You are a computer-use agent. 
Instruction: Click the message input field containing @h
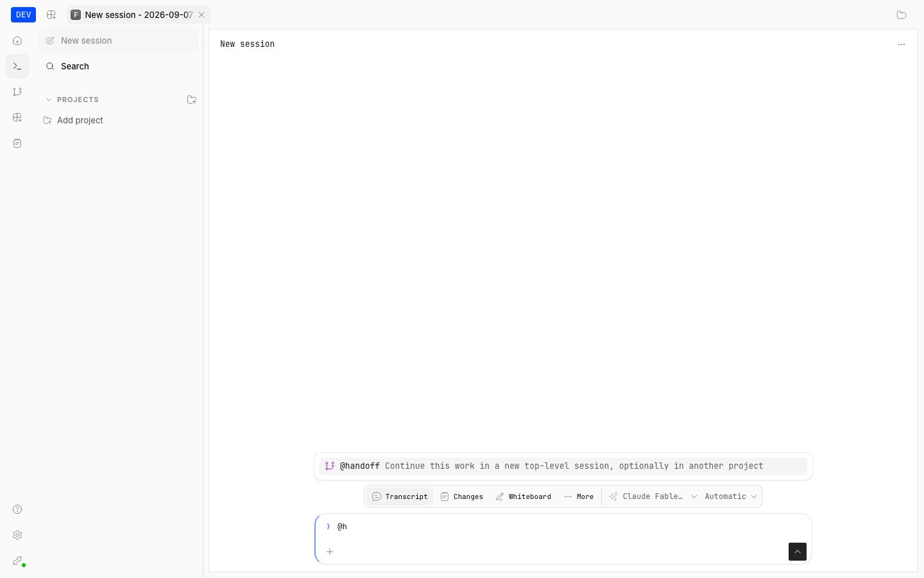(x=563, y=527)
